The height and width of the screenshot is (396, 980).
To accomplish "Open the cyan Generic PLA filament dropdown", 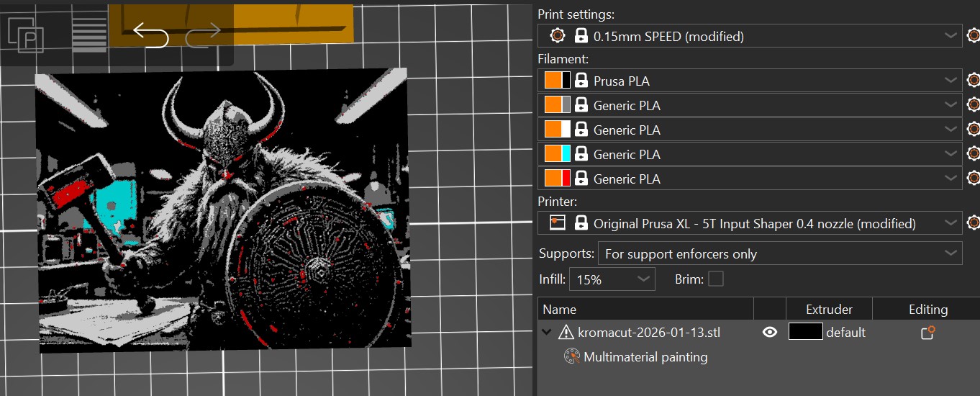I will [951, 154].
